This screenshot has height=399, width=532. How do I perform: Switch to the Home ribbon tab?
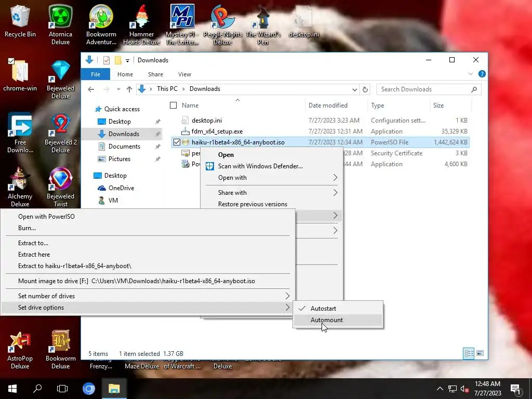(x=125, y=74)
